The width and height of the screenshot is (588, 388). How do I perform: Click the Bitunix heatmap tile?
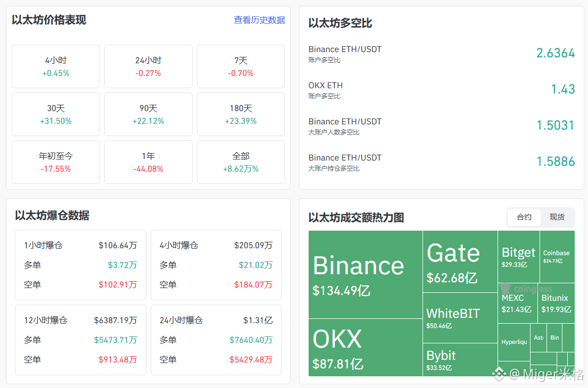pyautogui.click(x=556, y=303)
